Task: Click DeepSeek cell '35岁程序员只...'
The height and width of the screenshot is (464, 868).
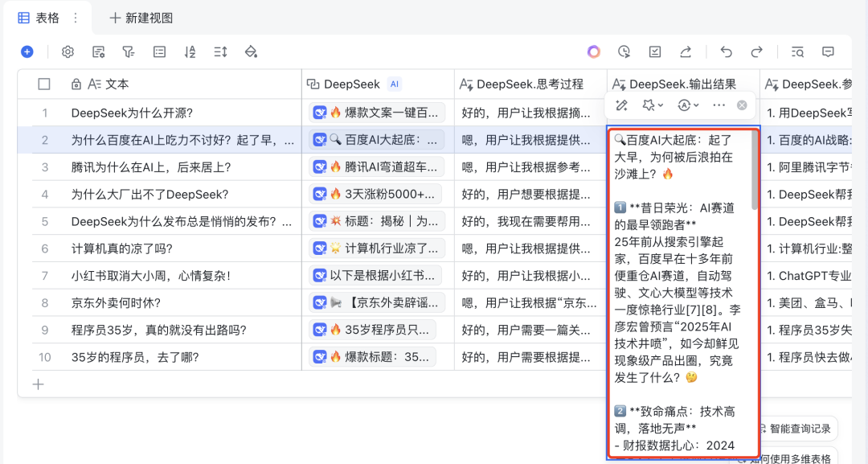Action: pos(373,330)
